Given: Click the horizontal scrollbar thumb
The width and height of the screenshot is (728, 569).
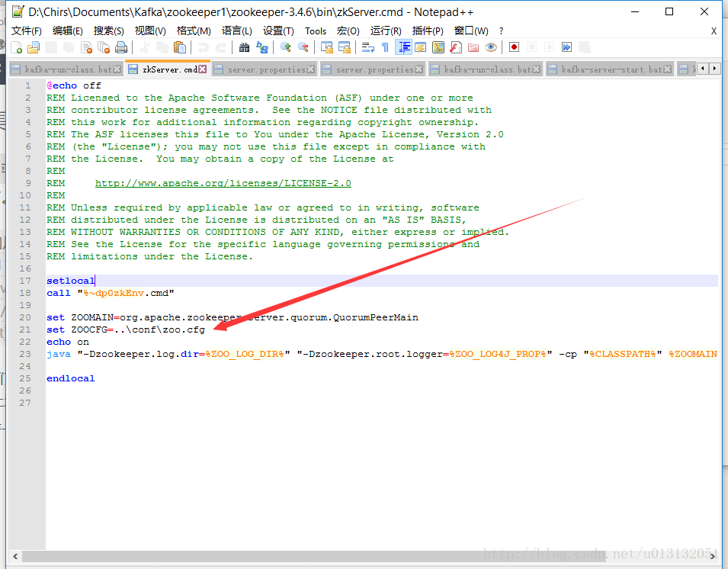Looking at the screenshot, I should click(x=314, y=556).
